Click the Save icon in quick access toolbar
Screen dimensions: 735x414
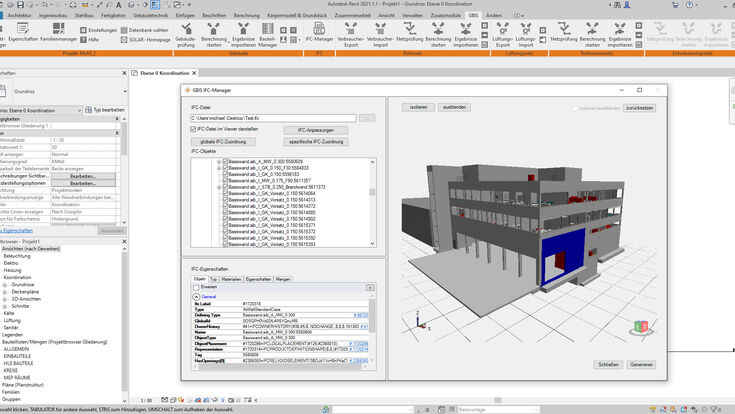pyautogui.click(x=20, y=5)
